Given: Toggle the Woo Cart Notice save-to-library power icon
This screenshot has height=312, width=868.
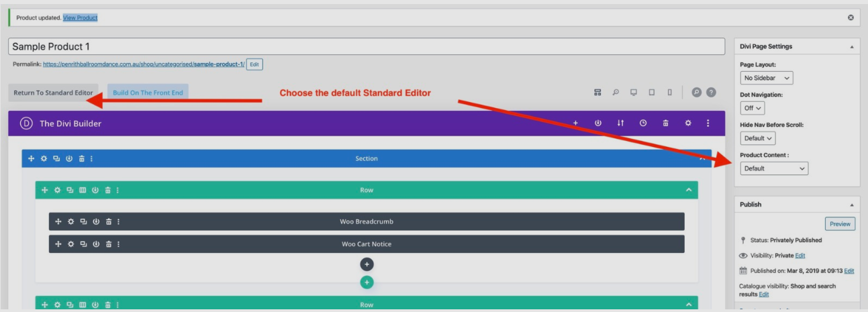Looking at the screenshot, I should click(x=96, y=244).
